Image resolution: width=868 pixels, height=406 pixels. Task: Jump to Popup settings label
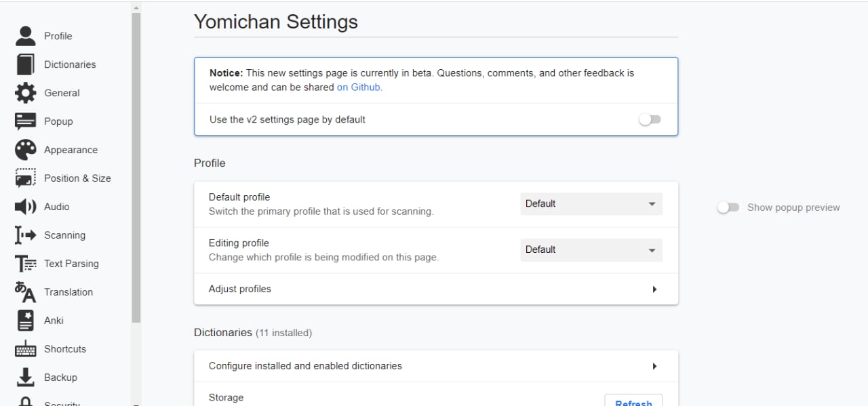[58, 121]
